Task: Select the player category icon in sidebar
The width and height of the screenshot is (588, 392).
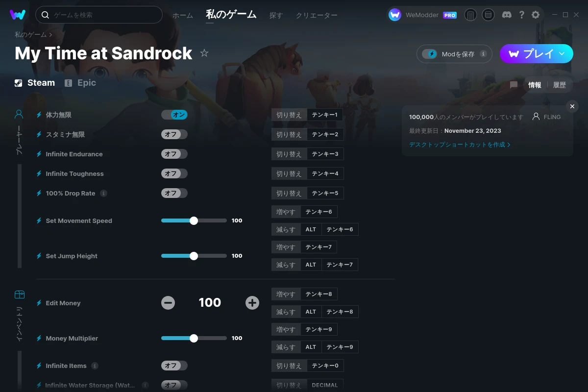Action: (x=19, y=115)
